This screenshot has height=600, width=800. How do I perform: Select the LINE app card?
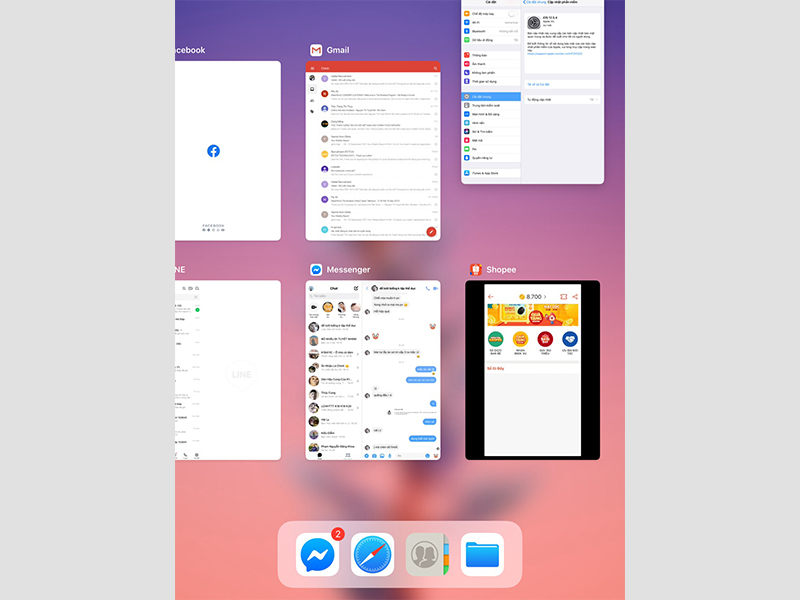[x=228, y=370]
